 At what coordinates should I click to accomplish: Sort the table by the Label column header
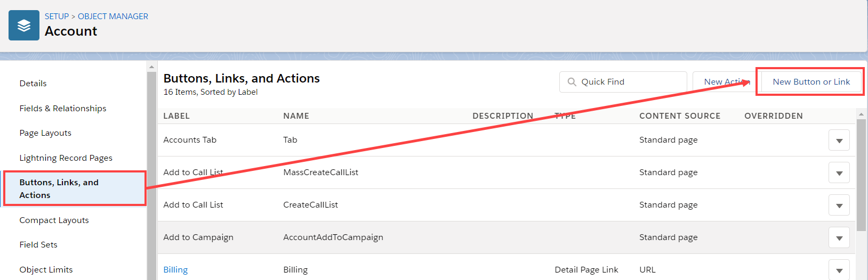pyautogui.click(x=176, y=116)
